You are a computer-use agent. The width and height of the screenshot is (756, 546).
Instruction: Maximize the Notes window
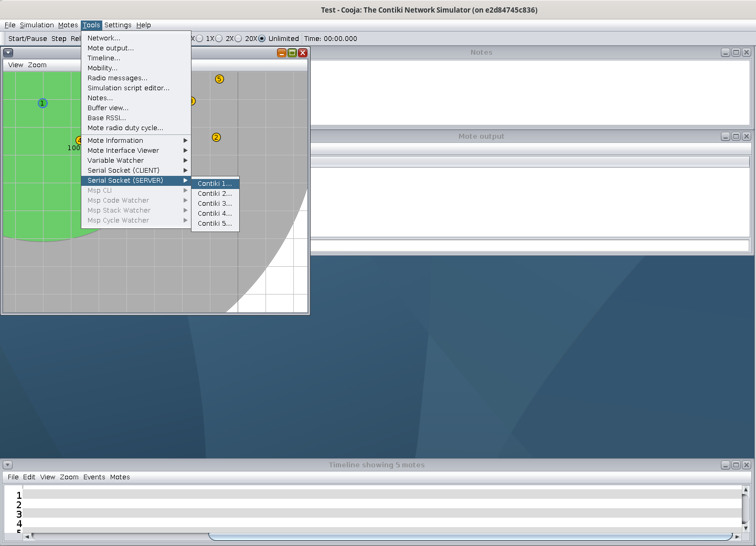pos(736,52)
